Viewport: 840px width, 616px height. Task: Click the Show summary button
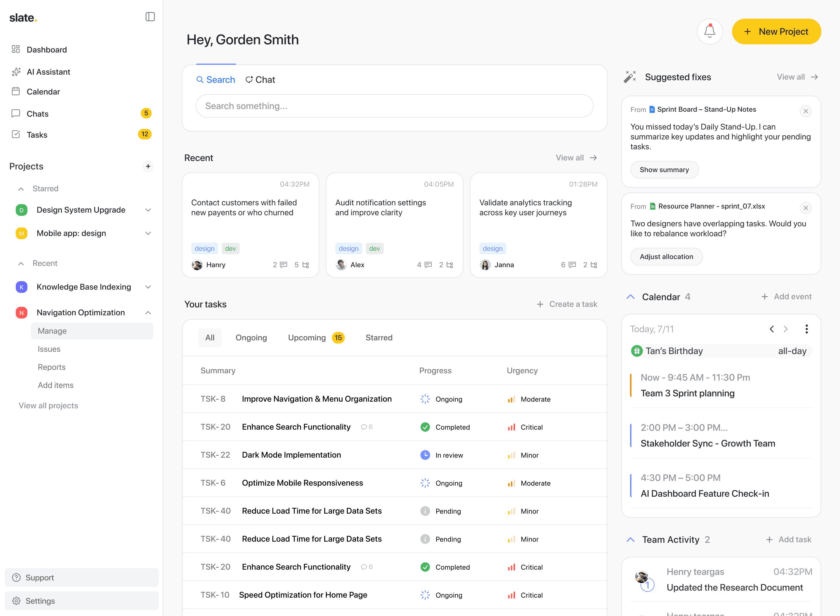pos(664,170)
